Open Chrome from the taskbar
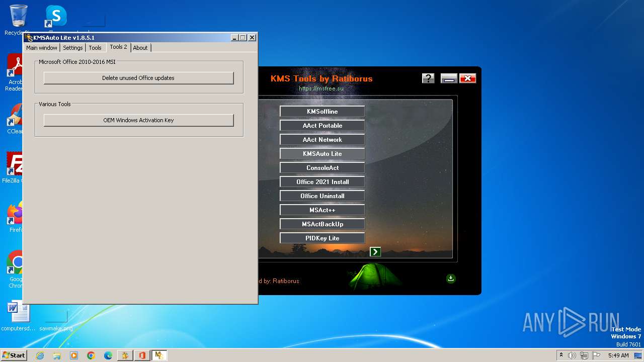 (x=91, y=355)
